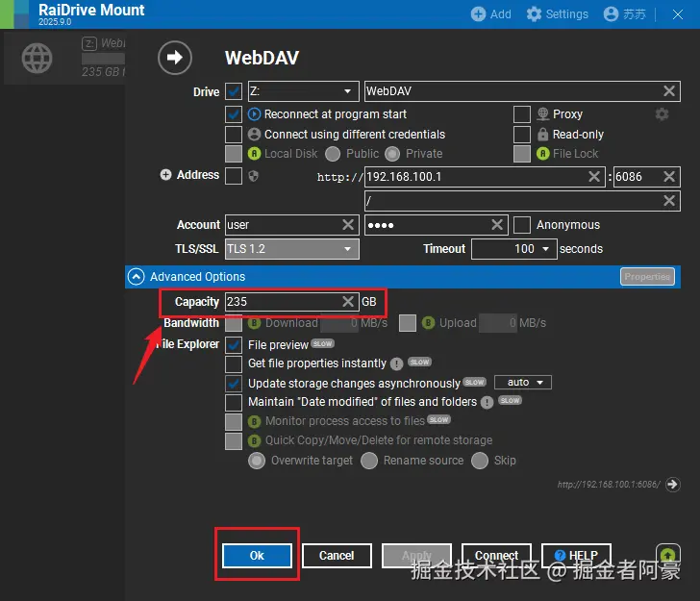Image resolution: width=700 pixels, height=601 pixels.
Task: Clear the Capacity 235 value
Action: point(348,301)
